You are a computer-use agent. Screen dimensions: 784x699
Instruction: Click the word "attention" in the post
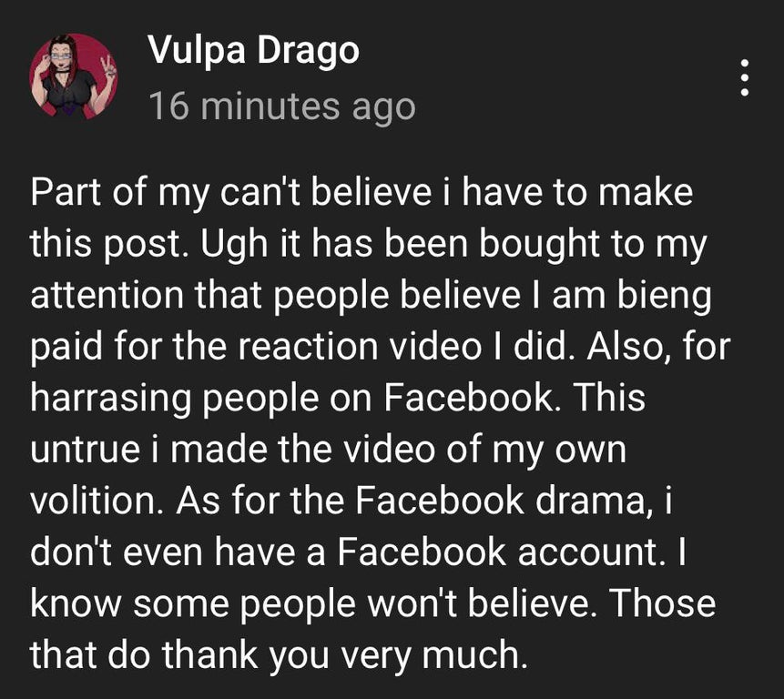click(x=107, y=295)
